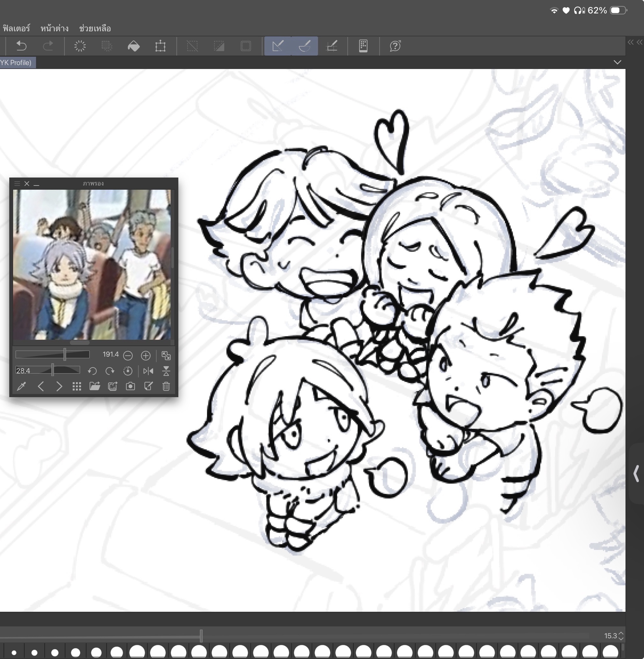Open the right edge palette handle

pos(636,473)
